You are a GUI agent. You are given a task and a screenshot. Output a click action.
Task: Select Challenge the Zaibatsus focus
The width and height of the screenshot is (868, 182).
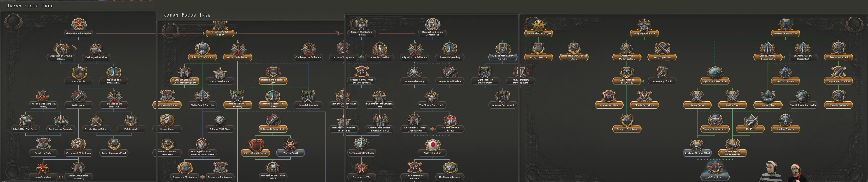point(308,52)
